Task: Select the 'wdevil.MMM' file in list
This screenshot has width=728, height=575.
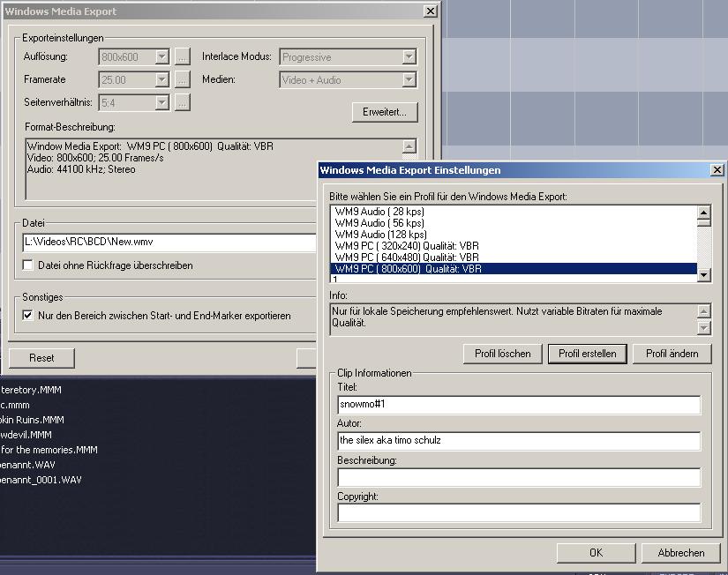Action: (26, 435)
